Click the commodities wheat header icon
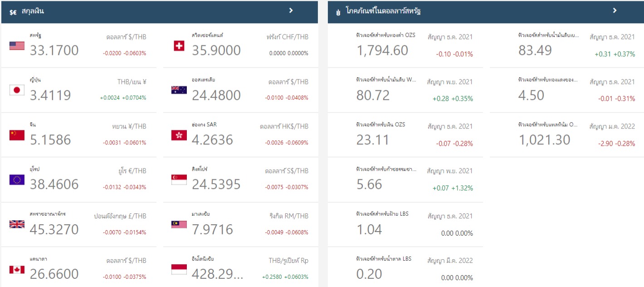This screenshot has width=644, height=287. click(x=337, y=11)
